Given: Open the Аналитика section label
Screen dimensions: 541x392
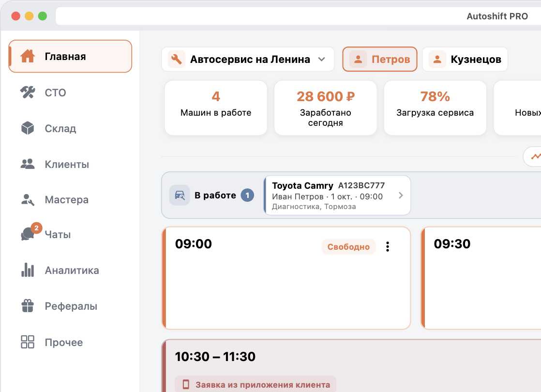Looking at the screenshot, I should tap(72, 271).
